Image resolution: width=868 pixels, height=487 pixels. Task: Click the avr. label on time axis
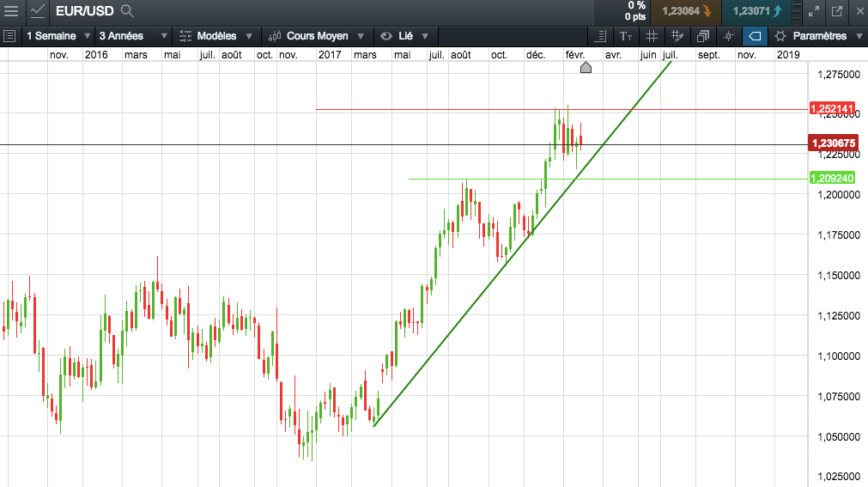pyautogui.click(x=613, y=55)
